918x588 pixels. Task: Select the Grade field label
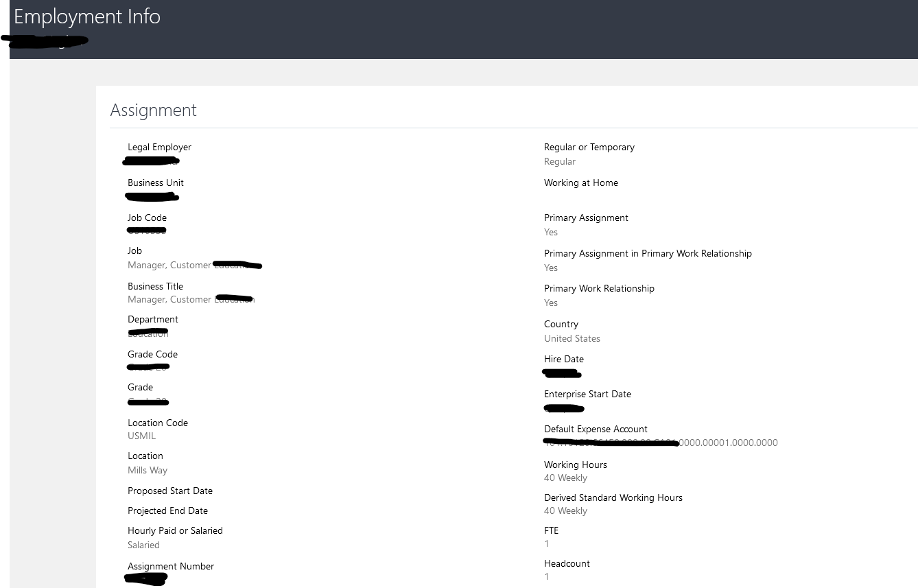coord(140,387)
